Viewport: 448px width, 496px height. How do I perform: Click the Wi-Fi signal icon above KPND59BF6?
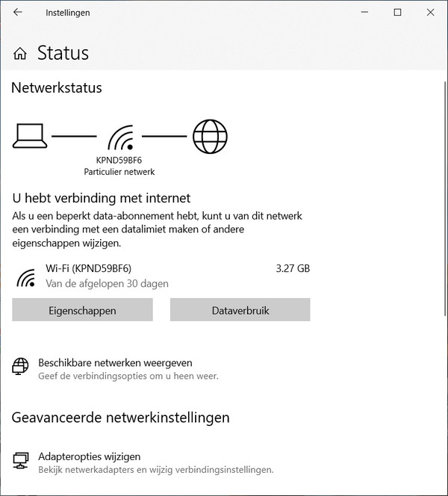click(119, 137)
